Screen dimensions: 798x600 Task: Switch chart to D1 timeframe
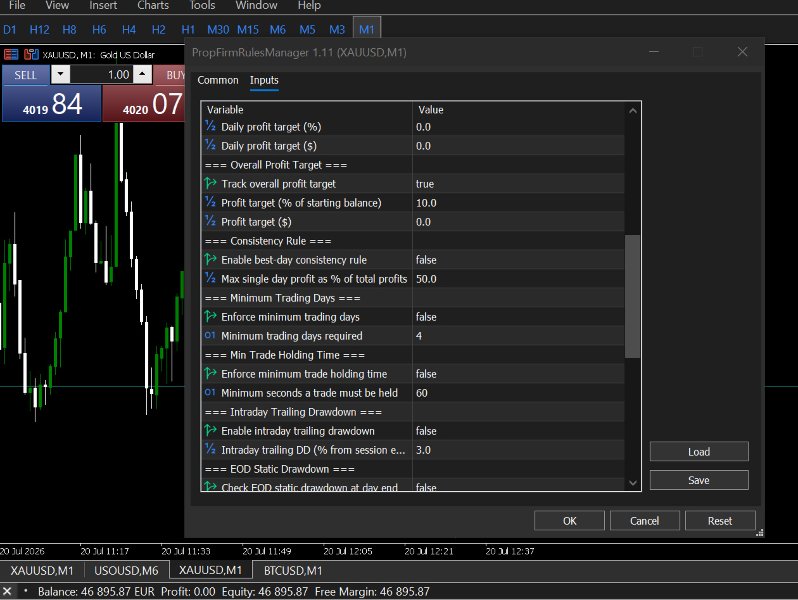(10, 30)
